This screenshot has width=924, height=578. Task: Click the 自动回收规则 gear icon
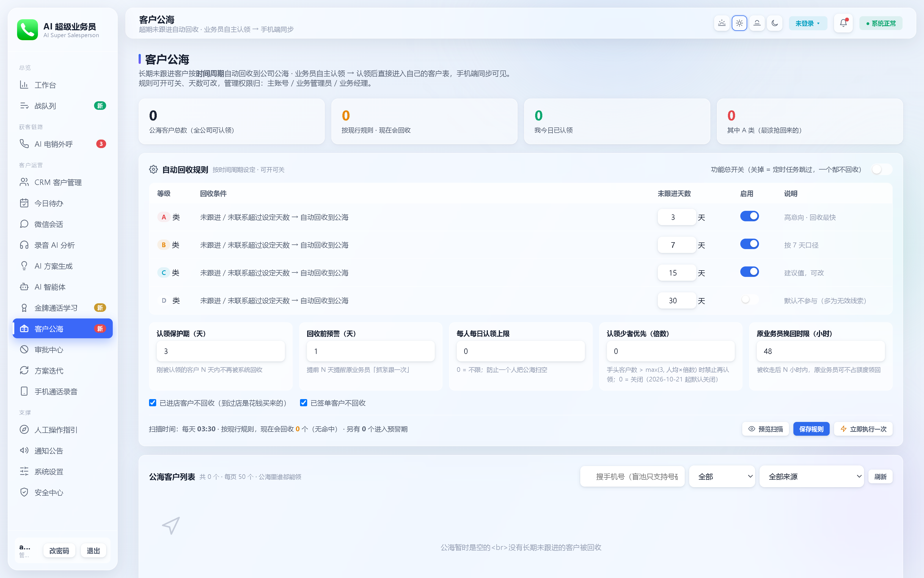click(x=153, y=169)
